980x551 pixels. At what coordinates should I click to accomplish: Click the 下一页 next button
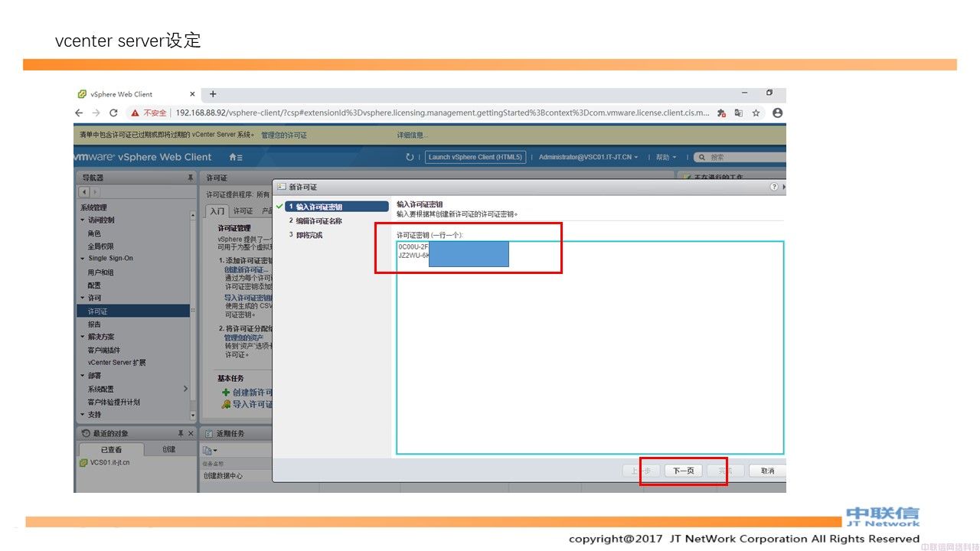tap(683, 471)
